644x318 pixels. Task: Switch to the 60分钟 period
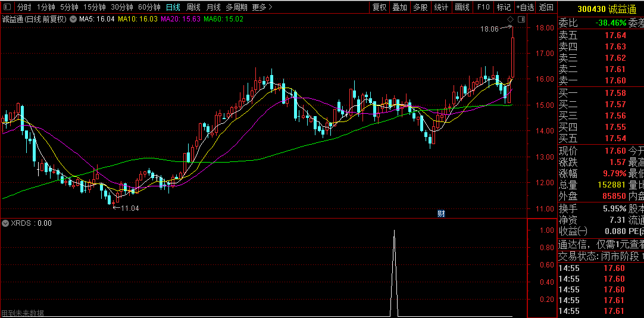[x=149, y=7]
